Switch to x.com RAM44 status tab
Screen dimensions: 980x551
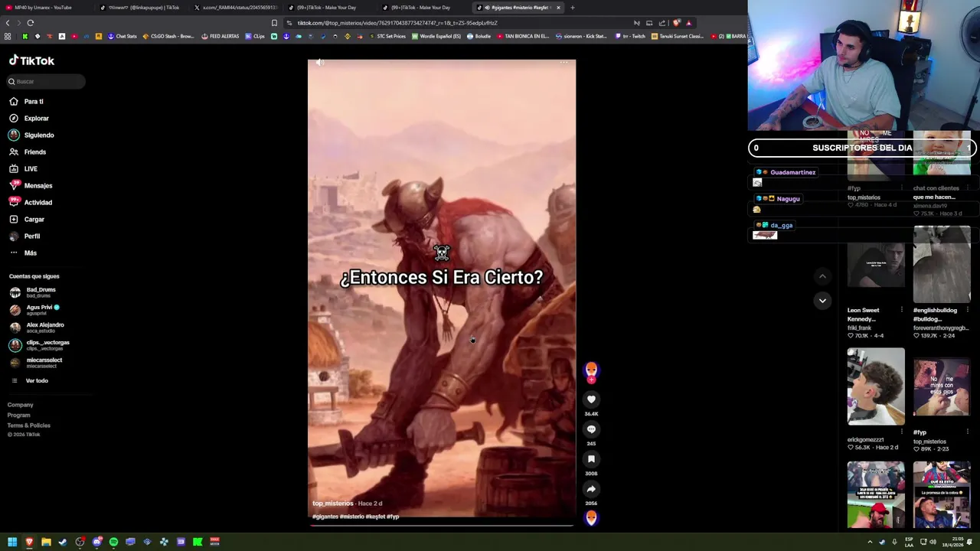235,8
